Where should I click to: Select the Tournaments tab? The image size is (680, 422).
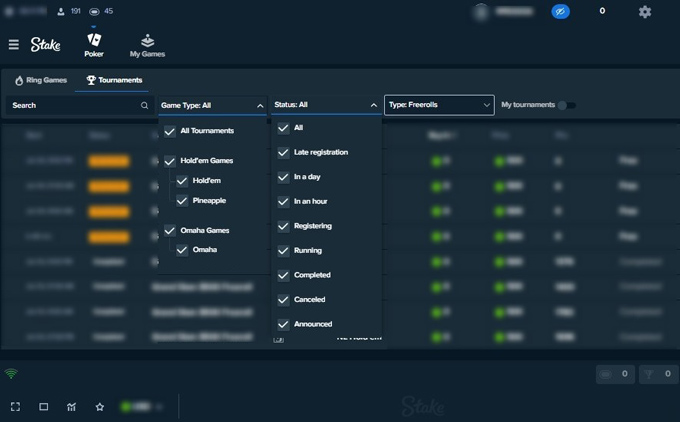(x=115, y=80)
